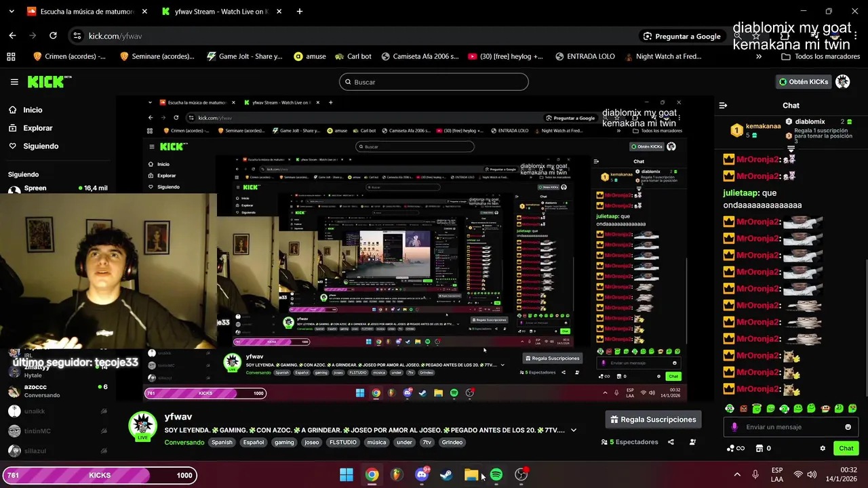Open unaikk channel in sidebar

point(58,411)
